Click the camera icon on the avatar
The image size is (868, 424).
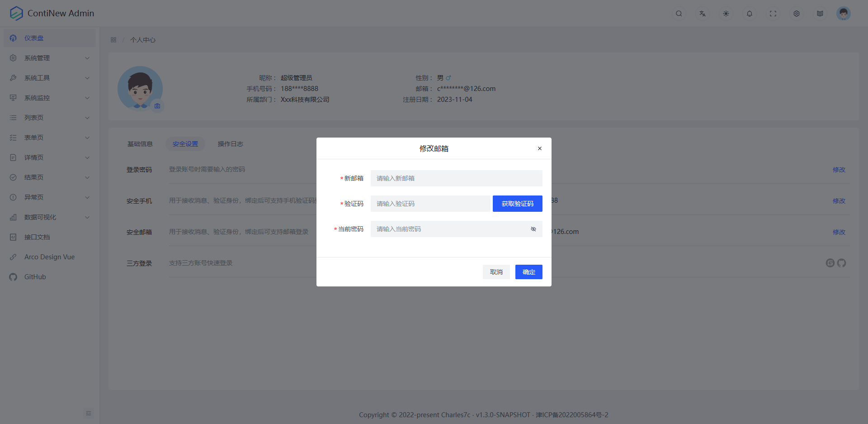(x=157, y=106)
